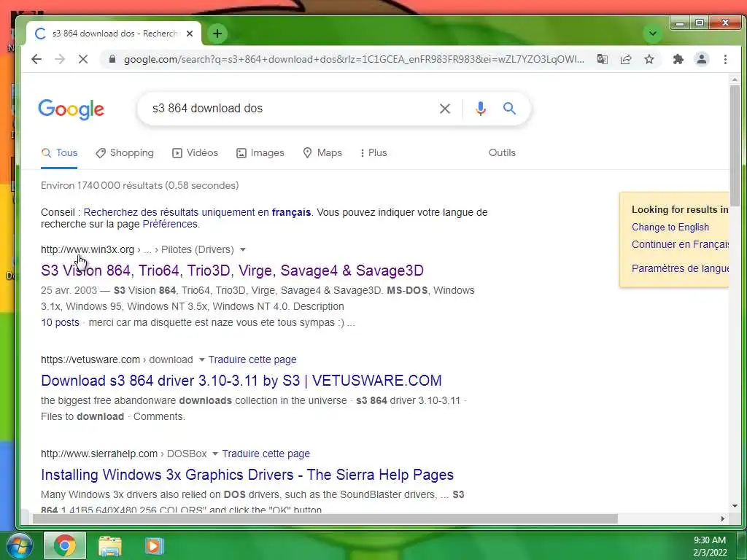Click the scroll up arrow
The image size is (747, 560).
pyautogui.click(x=735, y=80)
